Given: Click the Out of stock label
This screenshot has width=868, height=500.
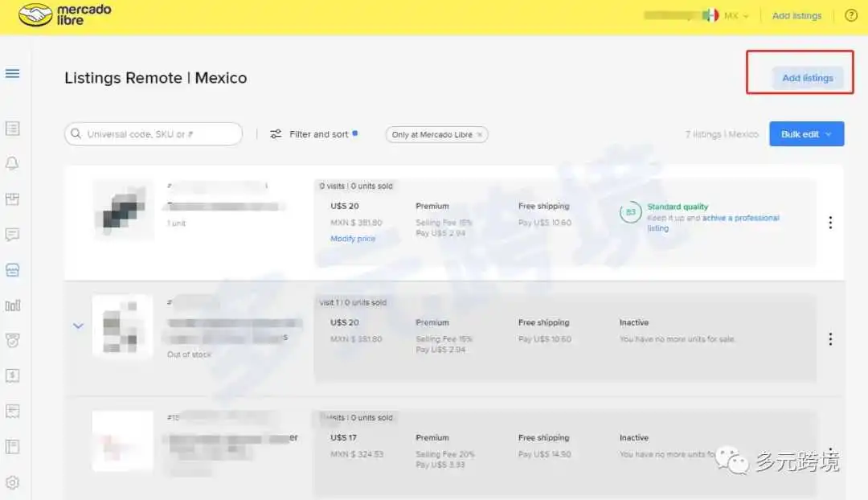Looking at the screenshot, I should pyautogui.click(x=189, y=355).
